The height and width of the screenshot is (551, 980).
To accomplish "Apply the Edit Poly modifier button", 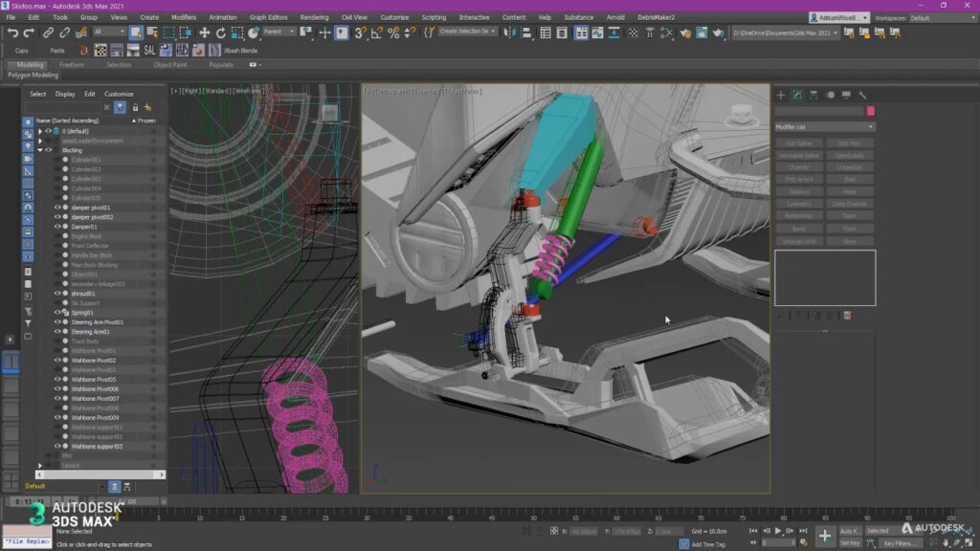I will tap(848, 143).
